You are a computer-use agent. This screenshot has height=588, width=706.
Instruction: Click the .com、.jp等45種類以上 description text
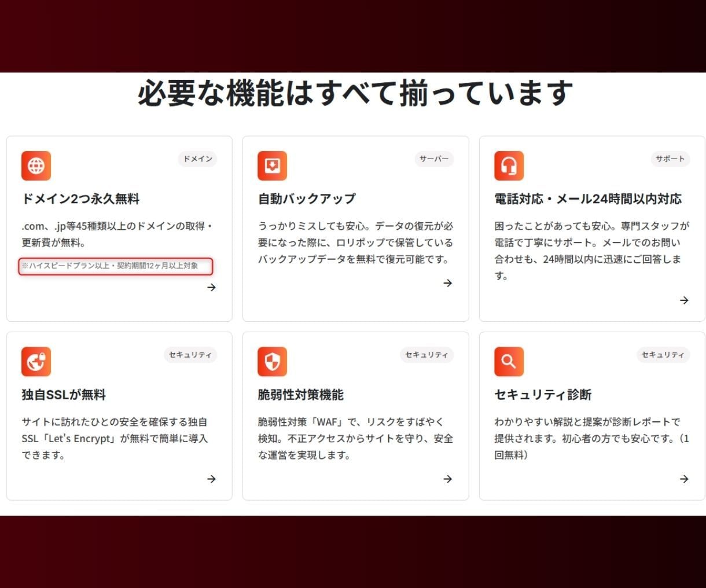click(117, 234)
